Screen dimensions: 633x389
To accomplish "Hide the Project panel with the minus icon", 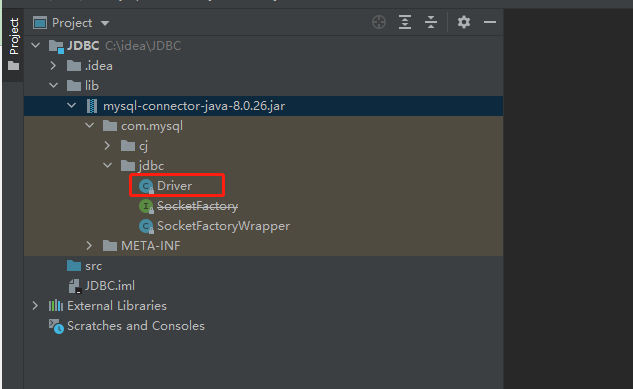I will point(490,22).
